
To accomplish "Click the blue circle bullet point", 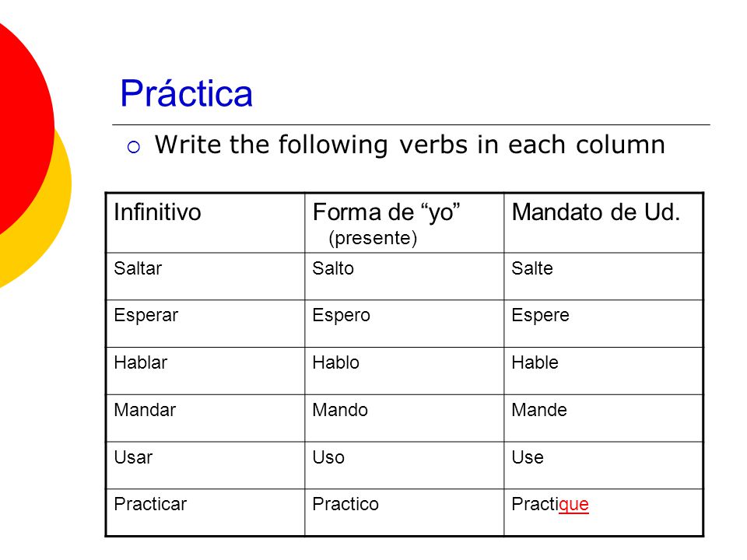I will pos(134,147).
